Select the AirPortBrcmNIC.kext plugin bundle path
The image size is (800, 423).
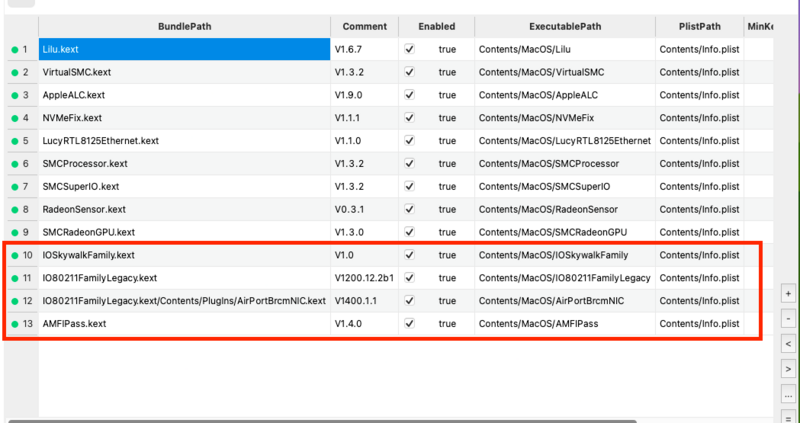click(x=185, y=301)
